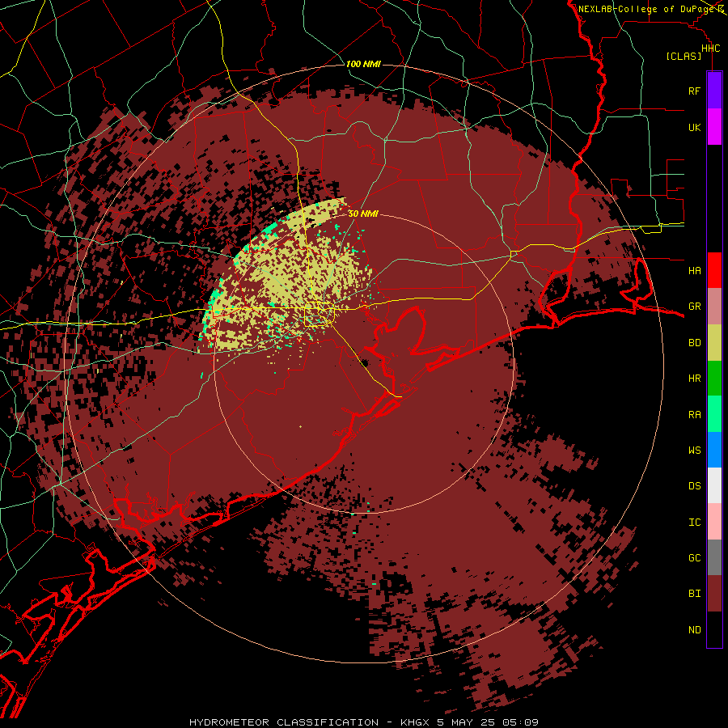The height and width of the screenshot is (728, 728).
Task: Select the GR pink legend swatch
Action: 714,307
